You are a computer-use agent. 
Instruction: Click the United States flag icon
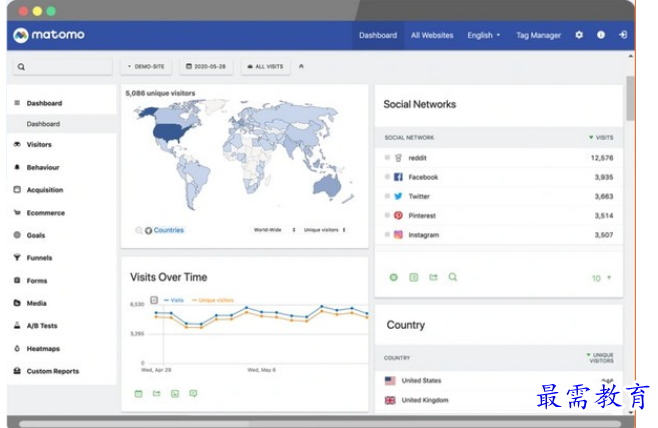click(390, 381)
